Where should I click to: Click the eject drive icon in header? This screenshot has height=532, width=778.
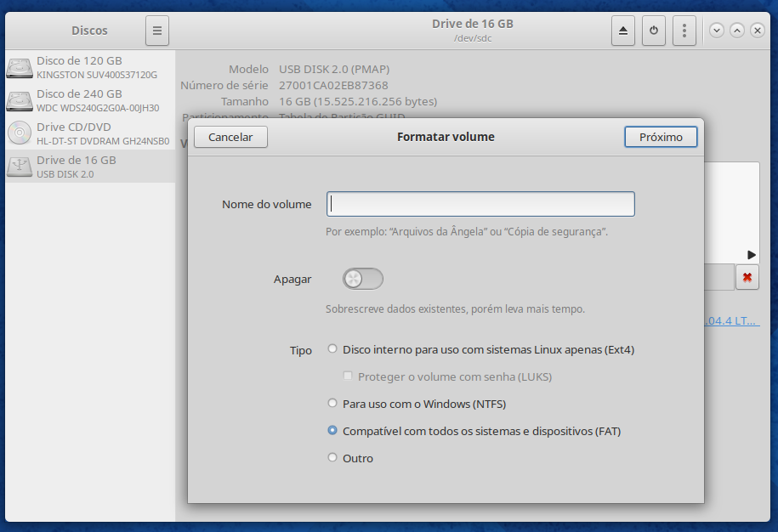623,31
